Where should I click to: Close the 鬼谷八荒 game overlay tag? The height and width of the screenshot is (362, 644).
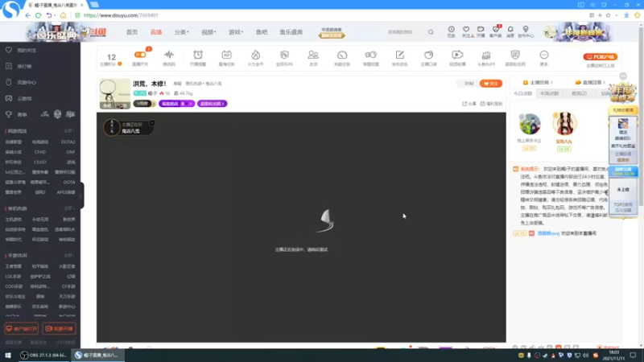pos(152,123)
